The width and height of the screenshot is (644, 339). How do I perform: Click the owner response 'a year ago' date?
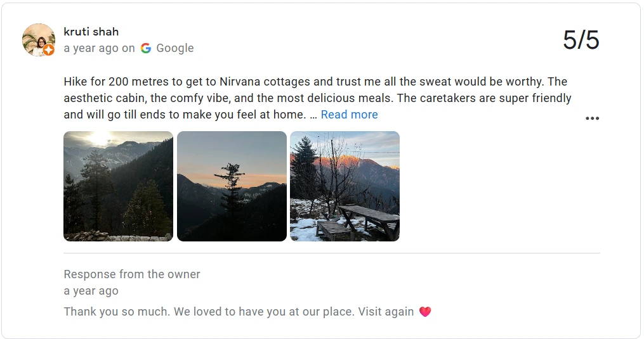pos(91,291)
